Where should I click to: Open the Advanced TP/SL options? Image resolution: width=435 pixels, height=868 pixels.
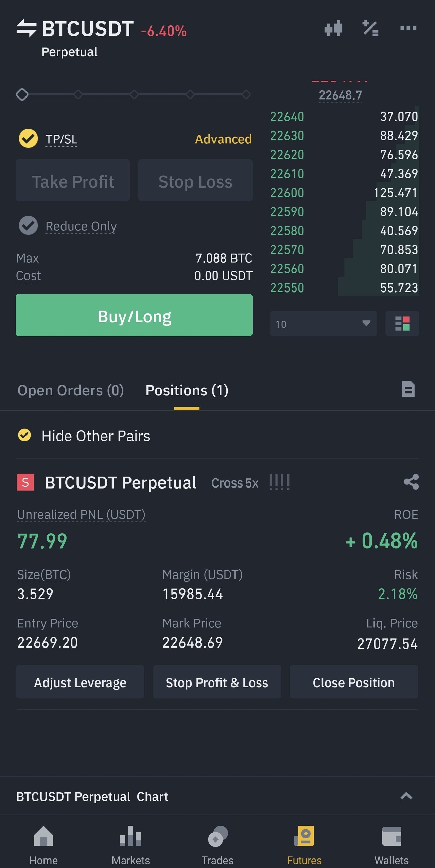[223, 139]
